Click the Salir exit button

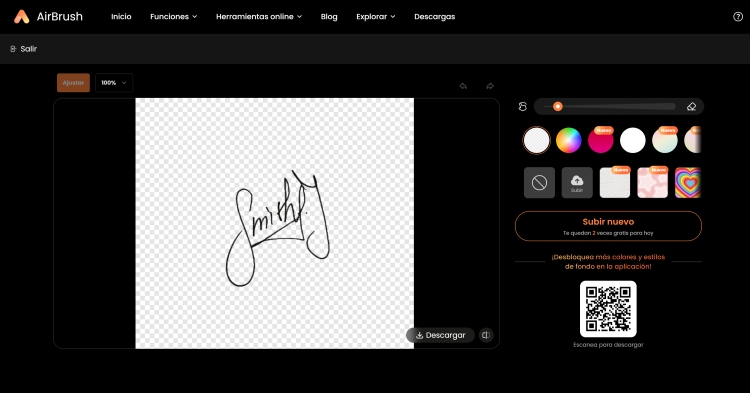(23, 49)
